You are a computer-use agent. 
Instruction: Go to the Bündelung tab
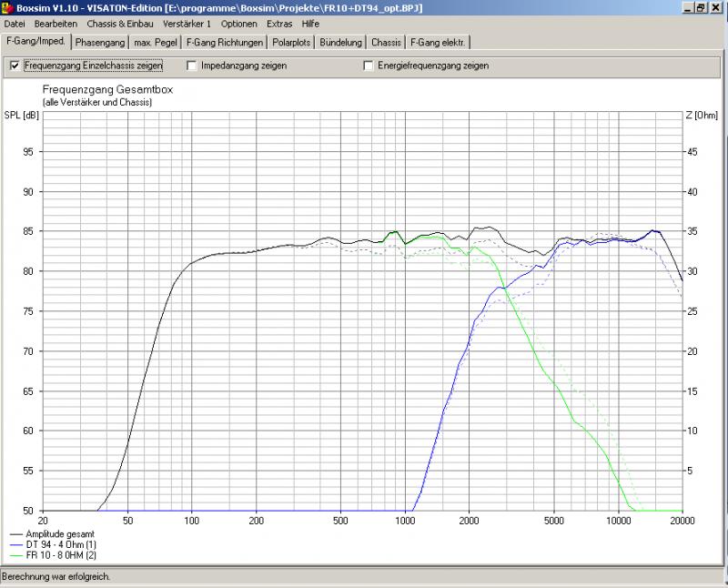342,42
